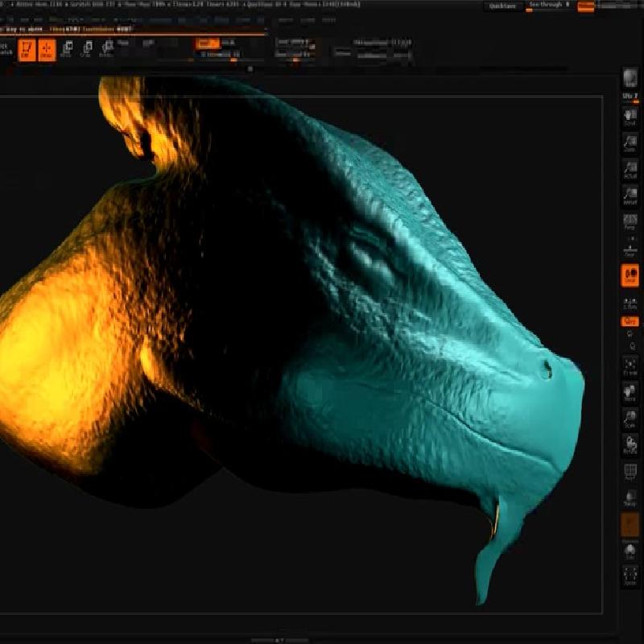Select the Draw mode button
The image size is (644, 644).
coord(47,50)
